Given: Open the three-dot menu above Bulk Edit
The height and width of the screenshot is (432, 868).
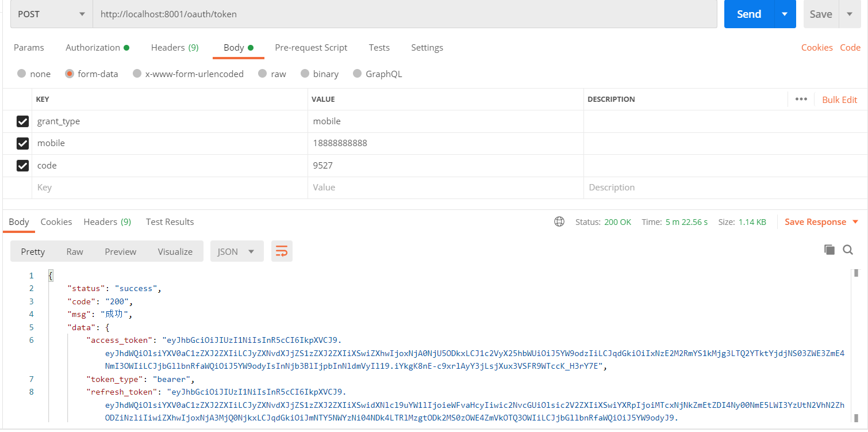Looking at the screenshot, I should tap(801, 99).
